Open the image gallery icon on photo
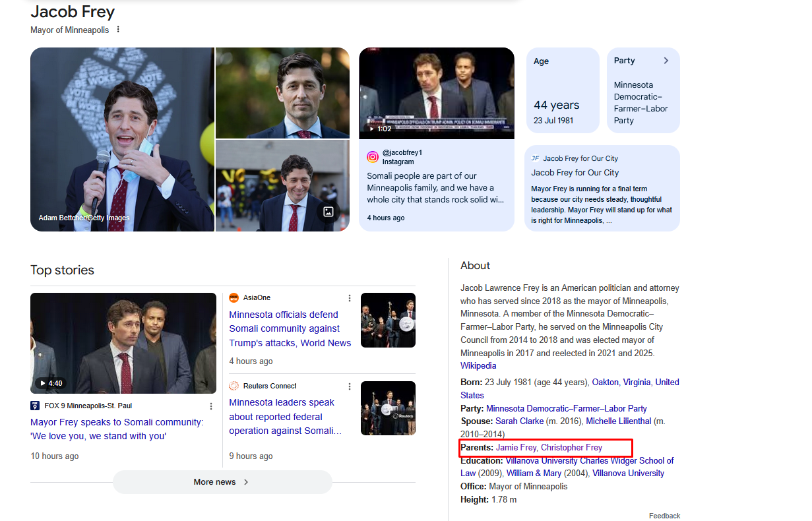Image resolution: width=812 pixels, height=521 pixels. click(328, 212)
